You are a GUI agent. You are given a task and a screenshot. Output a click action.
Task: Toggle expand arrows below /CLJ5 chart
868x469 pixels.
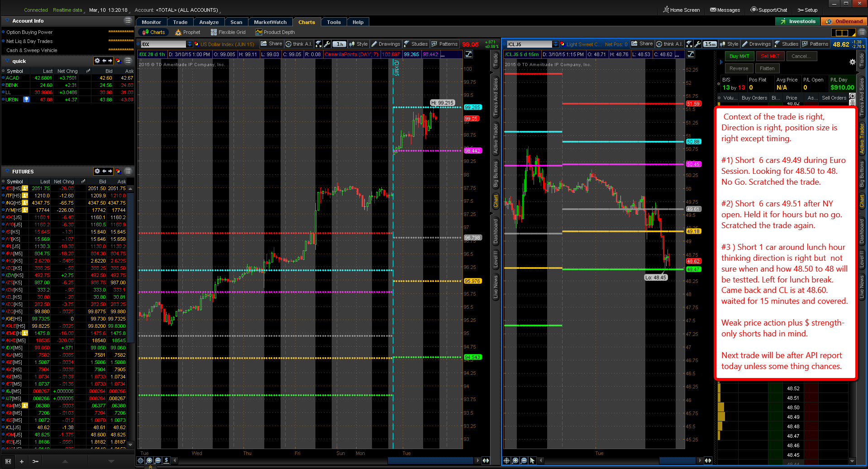tap(708, 460)
